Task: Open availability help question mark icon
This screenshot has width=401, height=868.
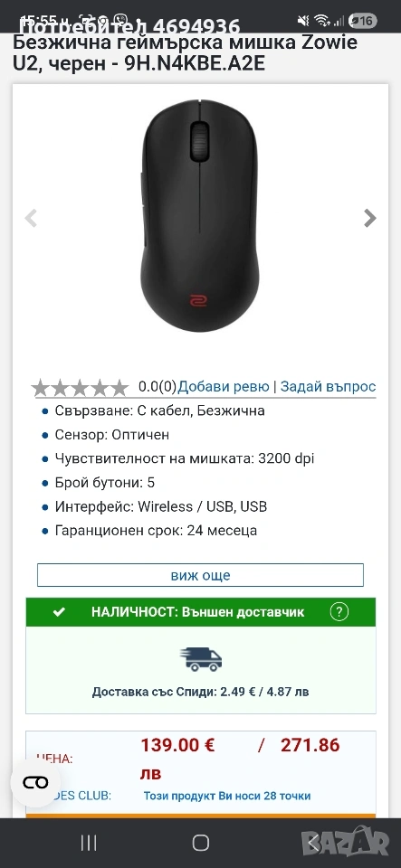Action: 339,612
